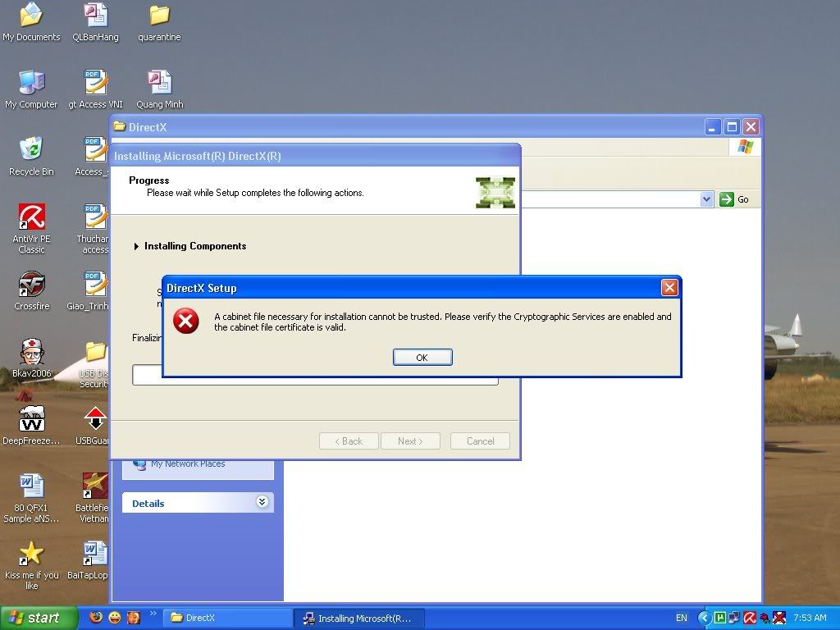Open DeepFreeze desktop icon
The height and width of the screenshot is (630, 840).
31,426
